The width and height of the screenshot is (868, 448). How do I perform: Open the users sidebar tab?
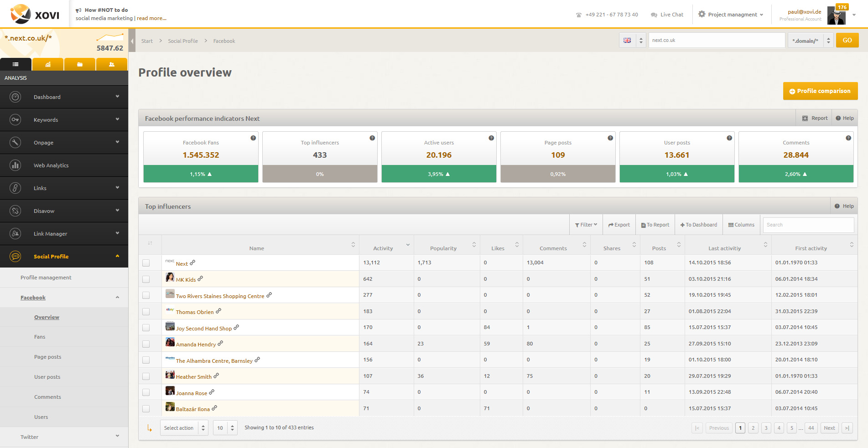coord(112,64)
